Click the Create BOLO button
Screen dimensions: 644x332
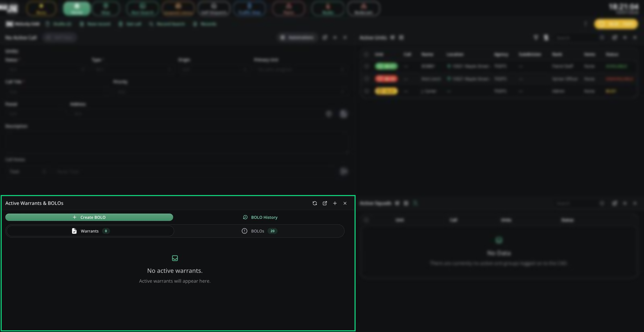click(x=89, y=217)
